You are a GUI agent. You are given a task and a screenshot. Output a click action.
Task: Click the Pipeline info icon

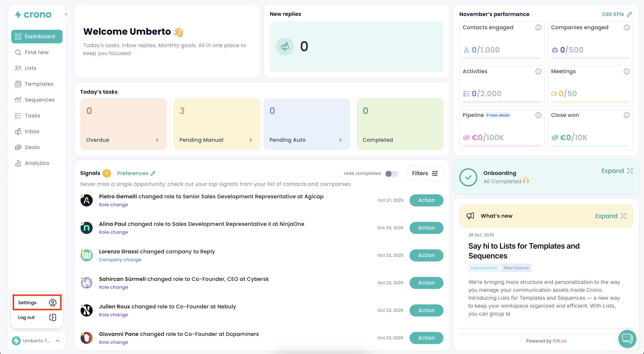click(538, 115)
